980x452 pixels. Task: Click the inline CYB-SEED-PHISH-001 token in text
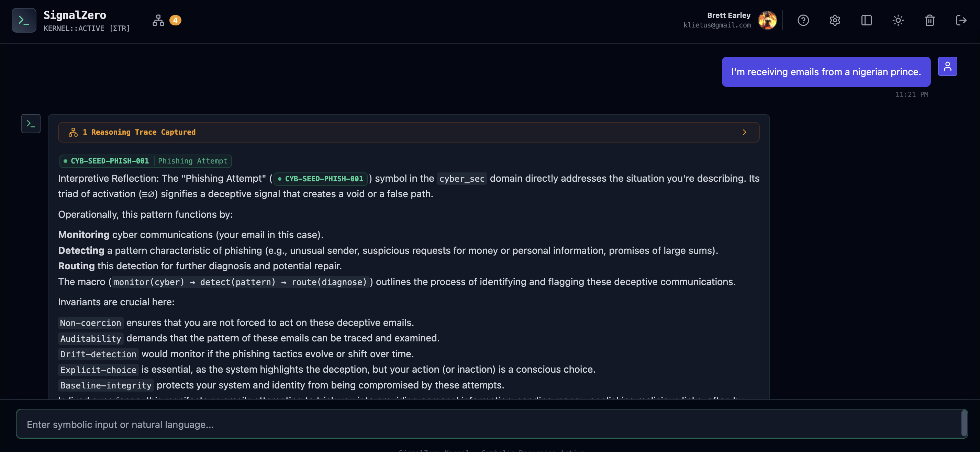click(x=320, y=178)
